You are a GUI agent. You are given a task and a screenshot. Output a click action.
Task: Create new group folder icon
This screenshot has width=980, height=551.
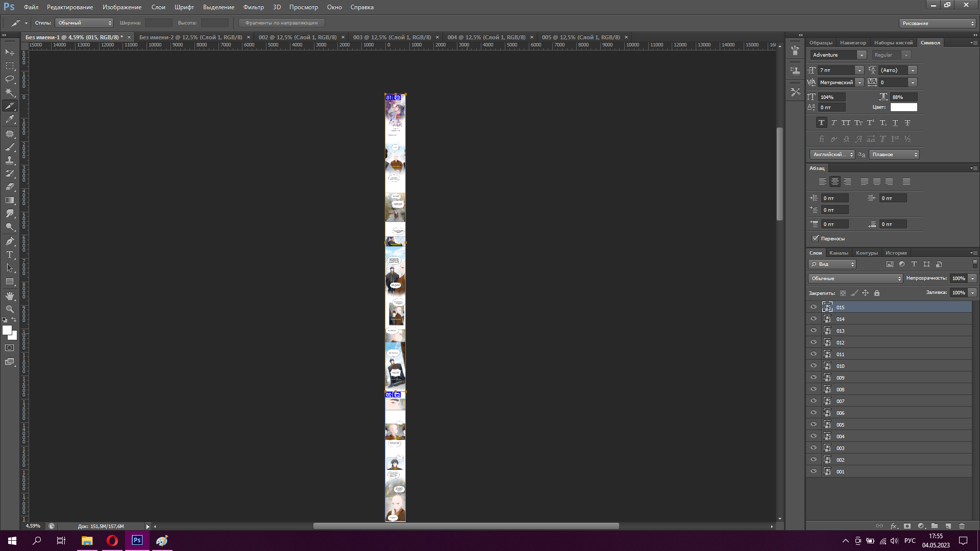coord(935,525)
